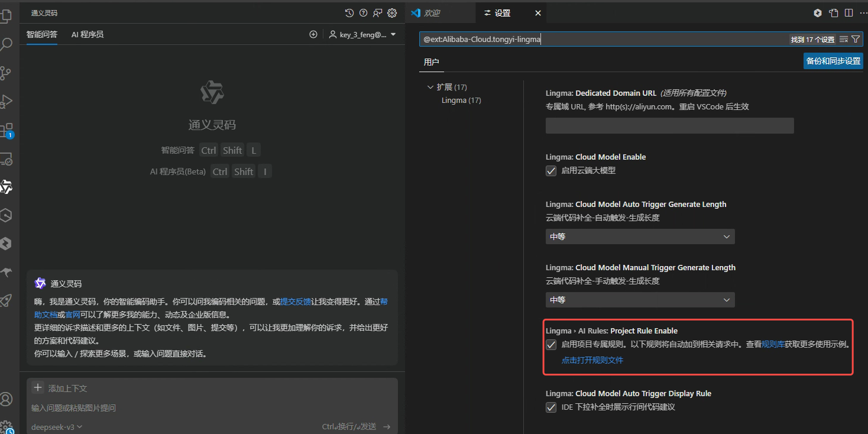Toggle Cloud Model Auto Trigger Display Rule checkbox

[551, 407]
